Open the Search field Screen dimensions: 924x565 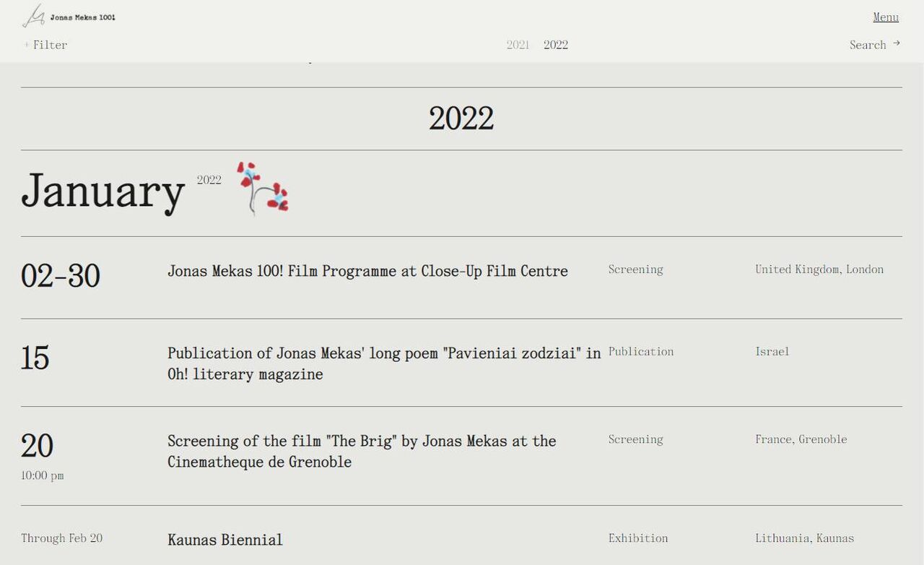click(867, 45)
